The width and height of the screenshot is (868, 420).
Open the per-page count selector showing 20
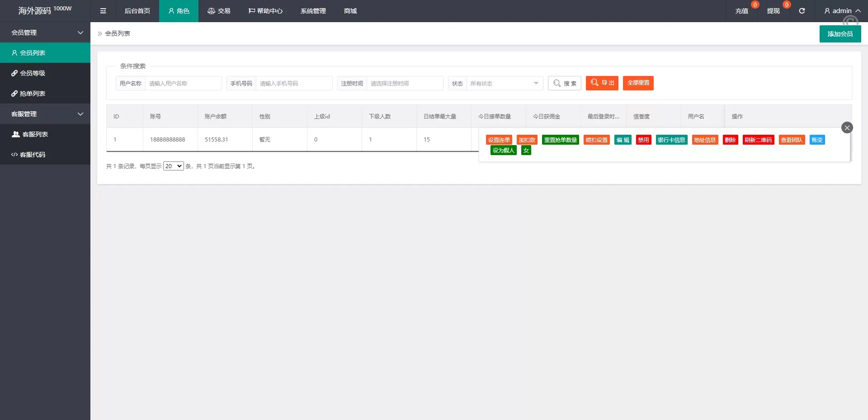pos(173,166)
